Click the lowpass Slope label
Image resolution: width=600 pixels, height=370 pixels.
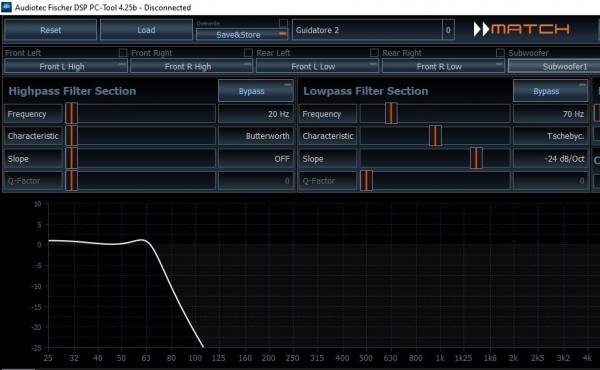328,158
